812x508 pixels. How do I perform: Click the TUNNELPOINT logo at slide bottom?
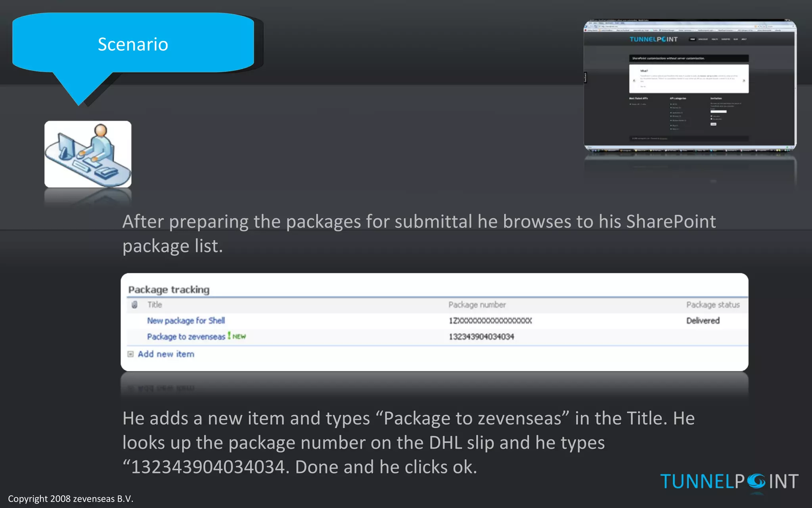coord(729,482)
